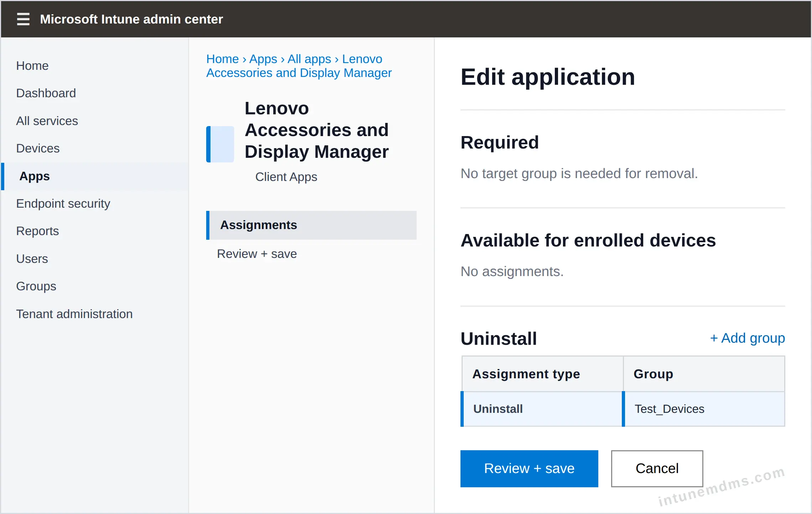The height and width of the screenshot is (514, 812).
Task: Select the Uninstall assignment type cell
Action: point(542,409)
